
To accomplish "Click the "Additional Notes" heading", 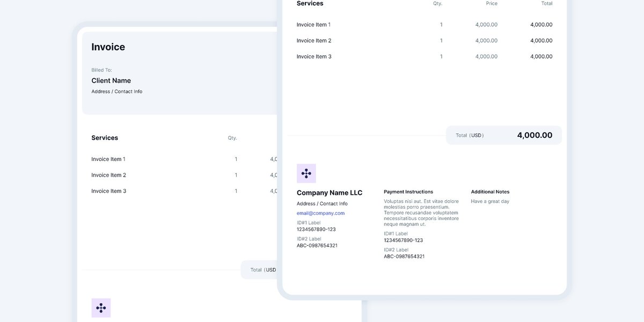I will click(x=490, y=192).
